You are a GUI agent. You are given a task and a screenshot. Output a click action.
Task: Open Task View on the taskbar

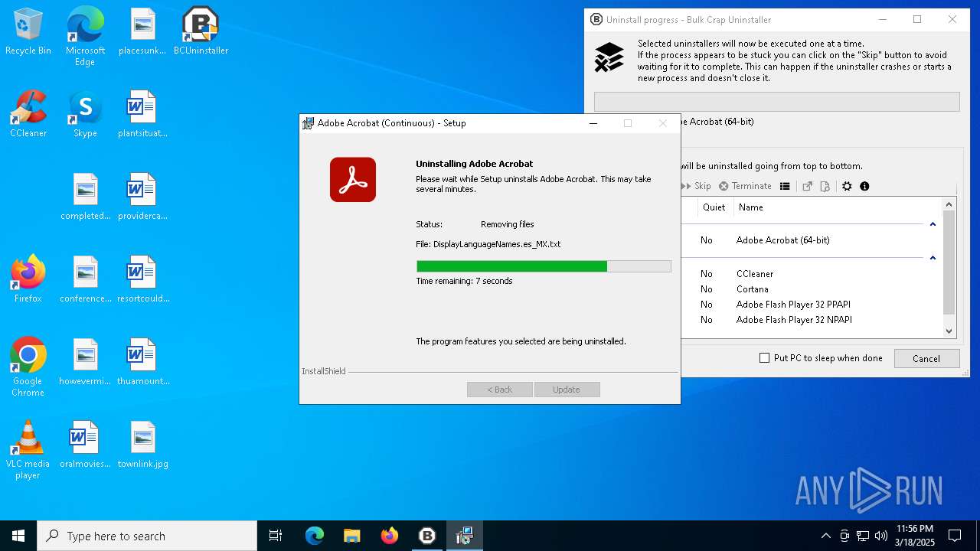276,536
